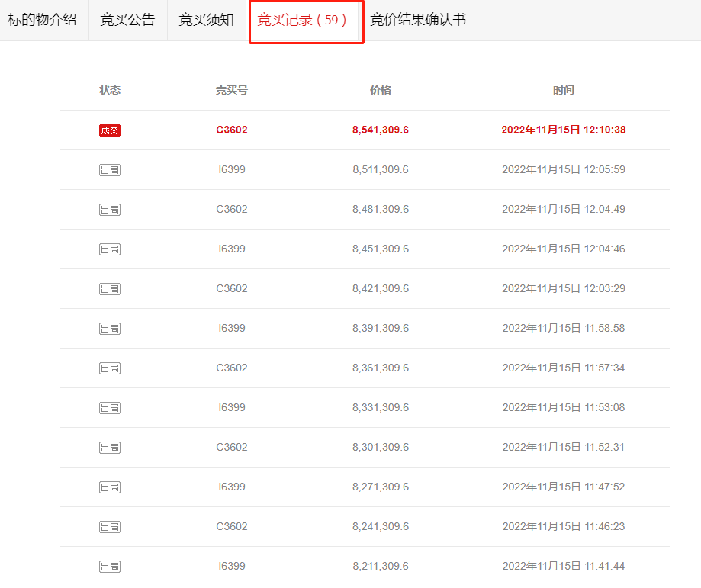Click the timestamp 2022年11月15日 12:05:59

tap(563, 169)
